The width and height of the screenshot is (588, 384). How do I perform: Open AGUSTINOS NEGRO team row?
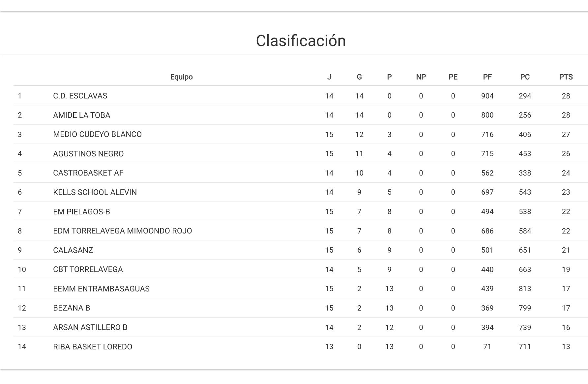(x=88, y=154)
